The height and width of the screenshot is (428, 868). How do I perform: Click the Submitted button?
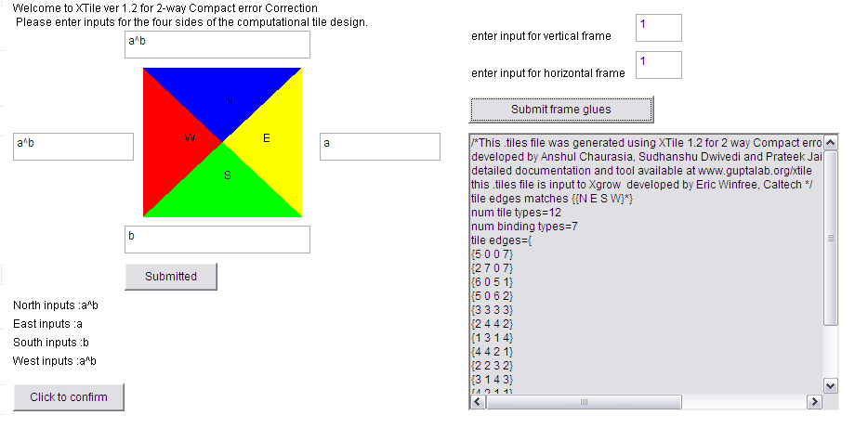171,277
